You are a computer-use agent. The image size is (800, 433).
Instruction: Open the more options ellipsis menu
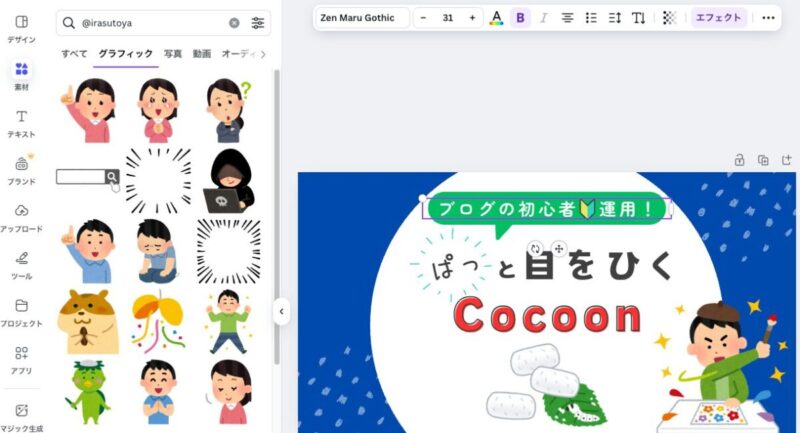click(x=768, y=18)
